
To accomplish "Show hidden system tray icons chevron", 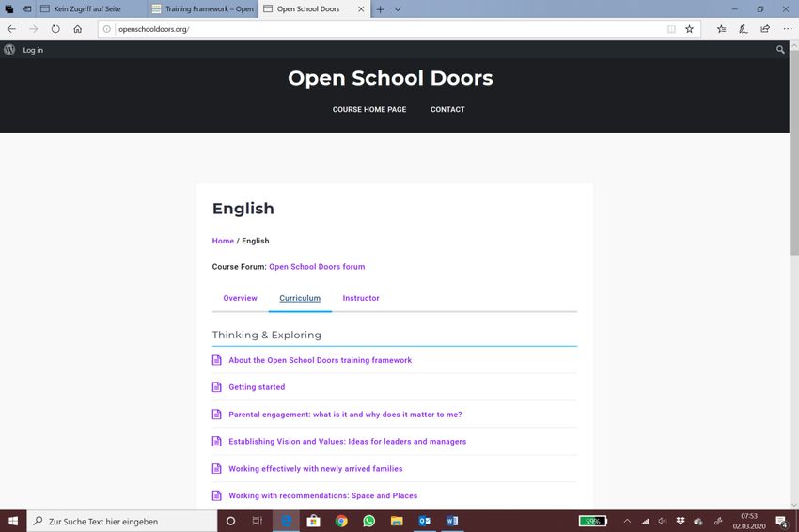I will (x=627, y=521).
